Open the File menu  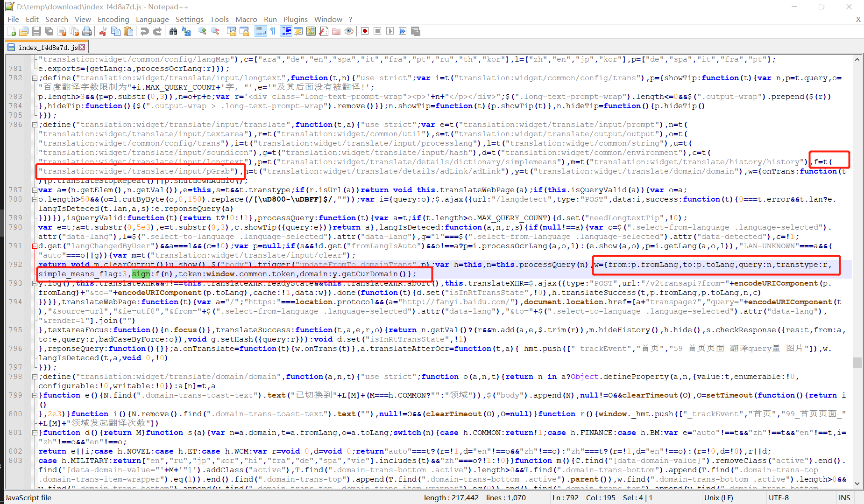[x=13, y=19]
